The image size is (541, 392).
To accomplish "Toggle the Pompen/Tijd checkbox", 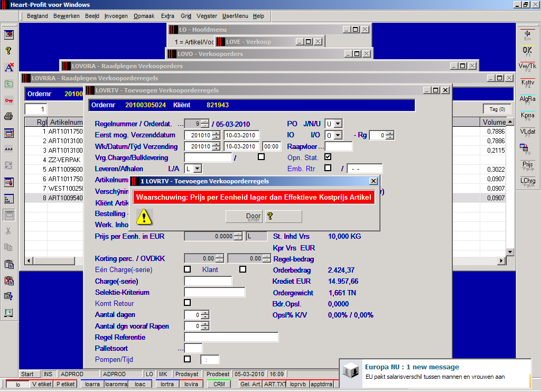I will [188, 359].
